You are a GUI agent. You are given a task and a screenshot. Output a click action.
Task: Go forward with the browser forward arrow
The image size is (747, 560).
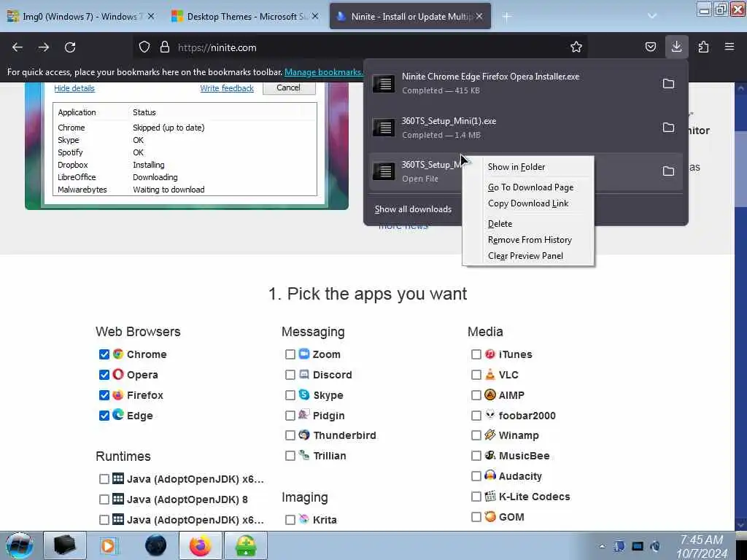[44, 47]
